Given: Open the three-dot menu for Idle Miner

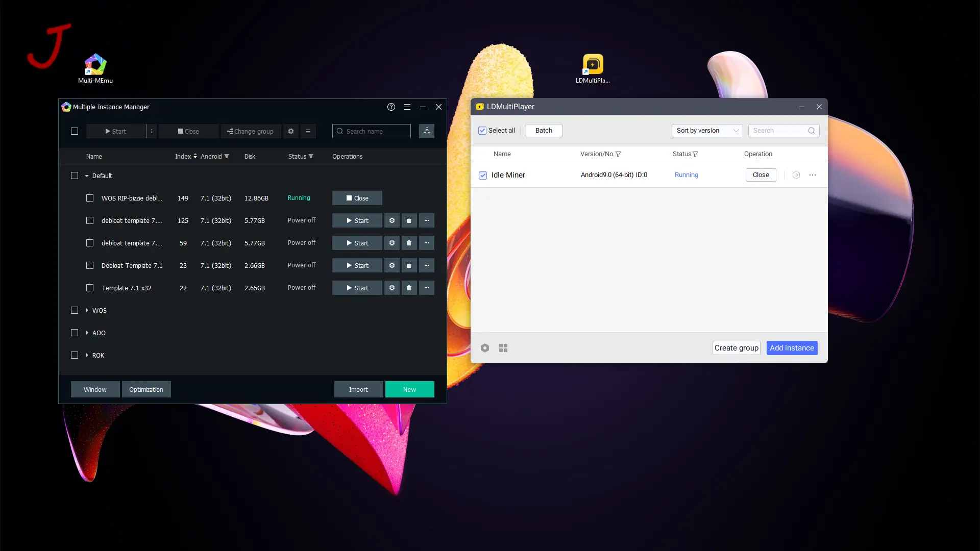Looking at the screenshot, I should 813,175.
